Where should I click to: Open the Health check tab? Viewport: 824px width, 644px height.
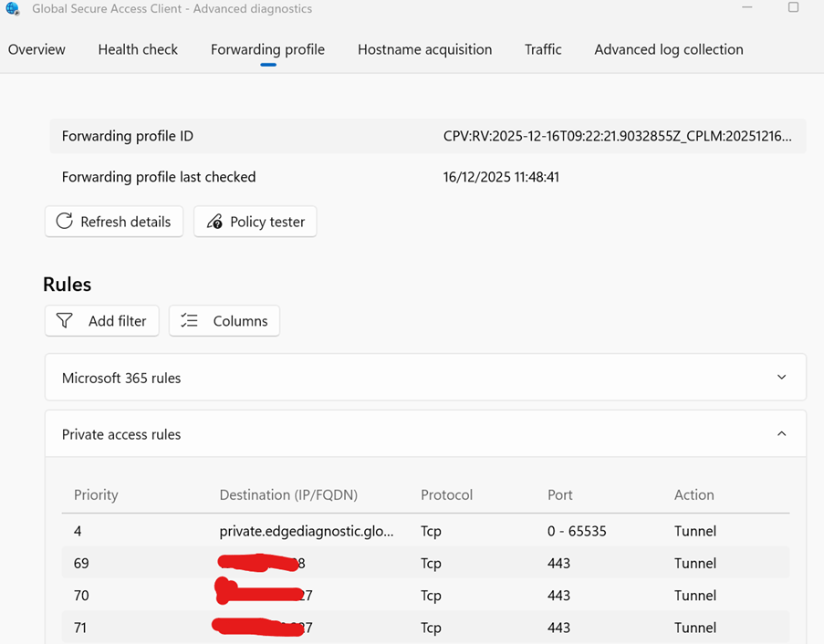click(x=138, y=50)
